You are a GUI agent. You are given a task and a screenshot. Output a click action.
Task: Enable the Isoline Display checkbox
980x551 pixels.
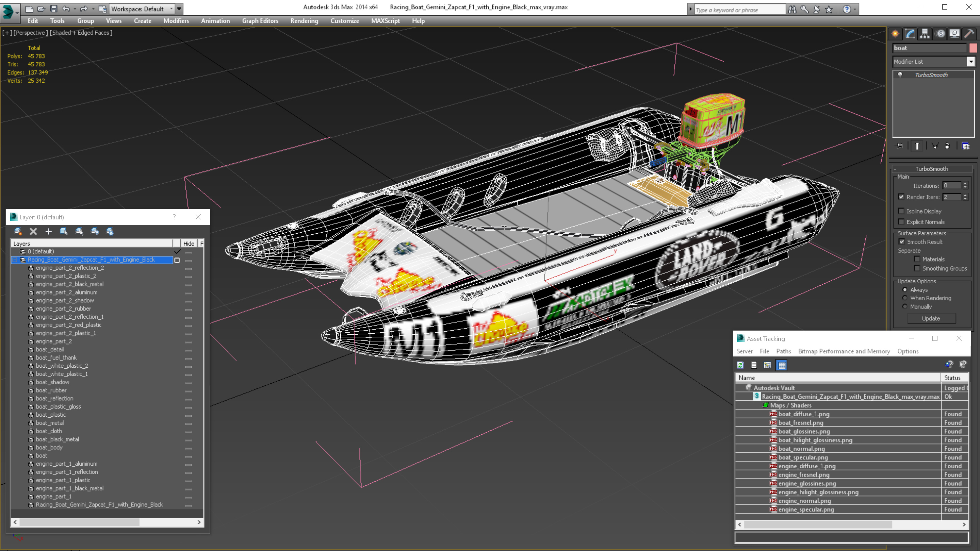click(901, 211)
